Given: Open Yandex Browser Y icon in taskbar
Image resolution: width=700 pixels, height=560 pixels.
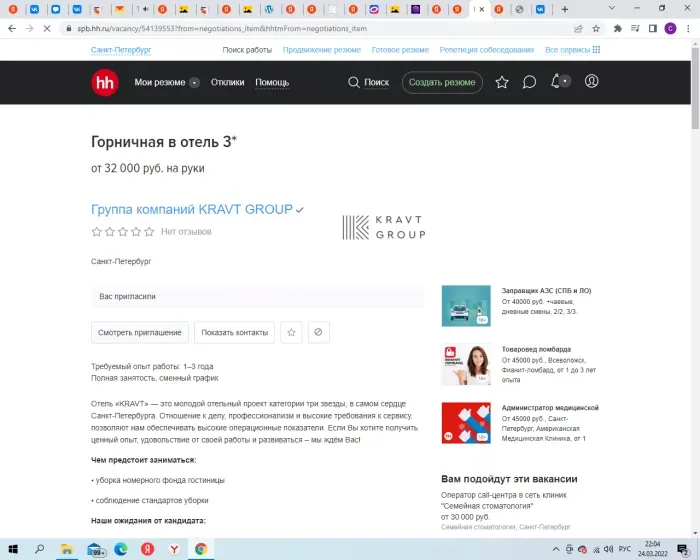Looking at the screenshot, I should point(174,549).
